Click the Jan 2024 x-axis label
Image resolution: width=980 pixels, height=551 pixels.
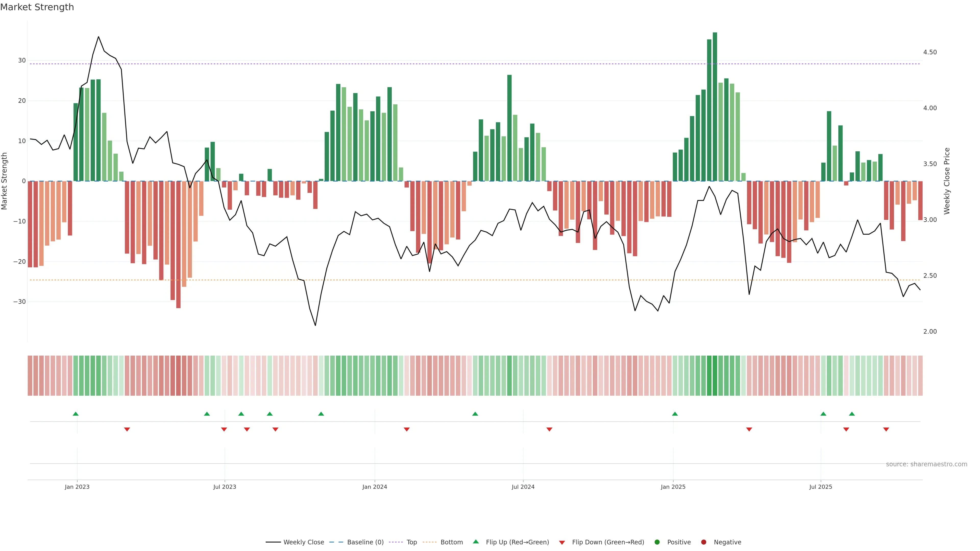(374, 487)
